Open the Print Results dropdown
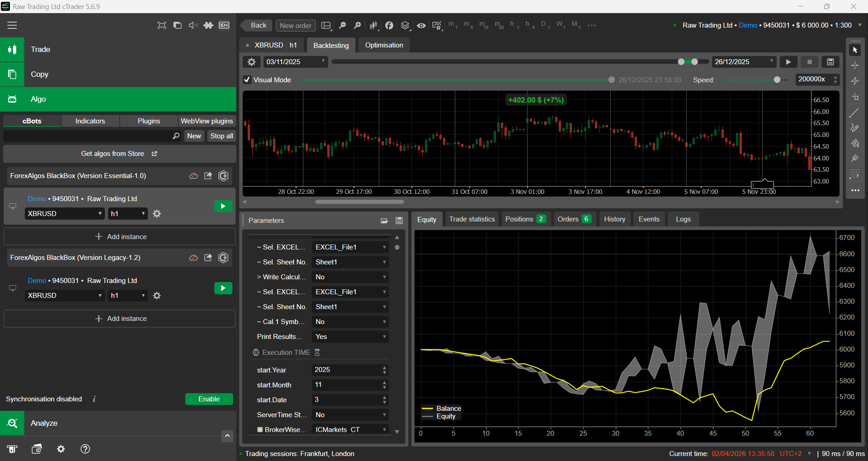868x461 pixels. (350, 337)
